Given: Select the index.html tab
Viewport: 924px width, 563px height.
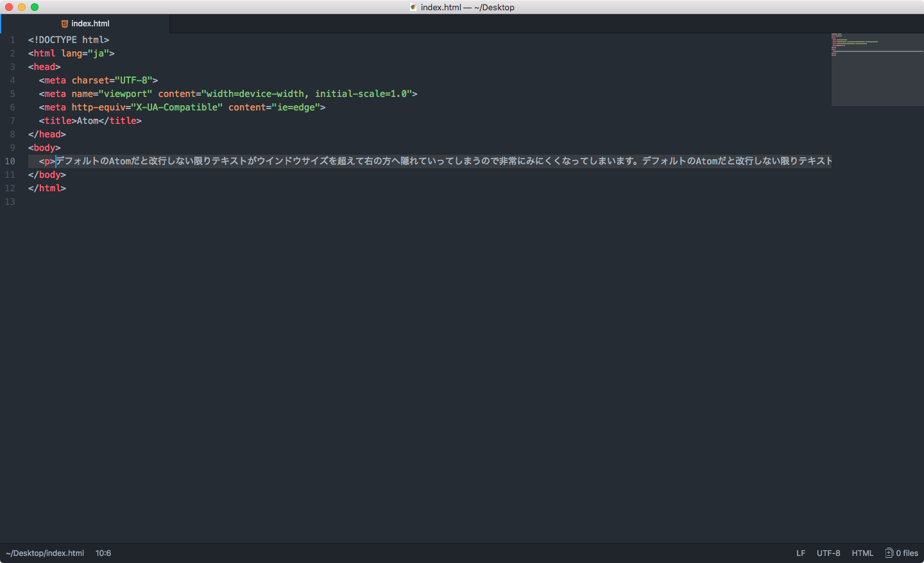Looking at the screenshot, I should tap(85, 24).
